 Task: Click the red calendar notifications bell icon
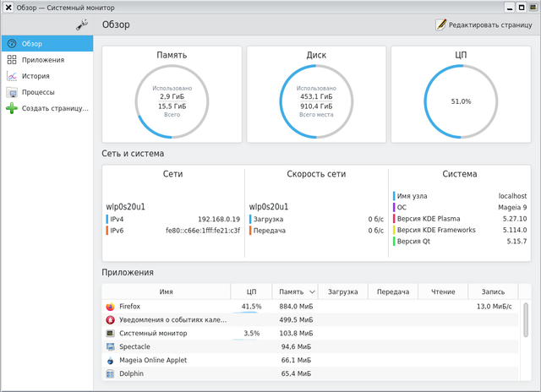coord(110,320)
